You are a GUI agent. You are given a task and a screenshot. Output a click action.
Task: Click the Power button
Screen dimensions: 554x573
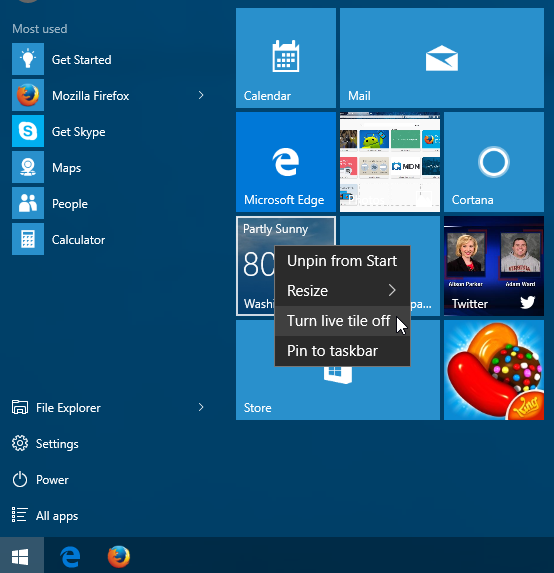pos(40,480)
